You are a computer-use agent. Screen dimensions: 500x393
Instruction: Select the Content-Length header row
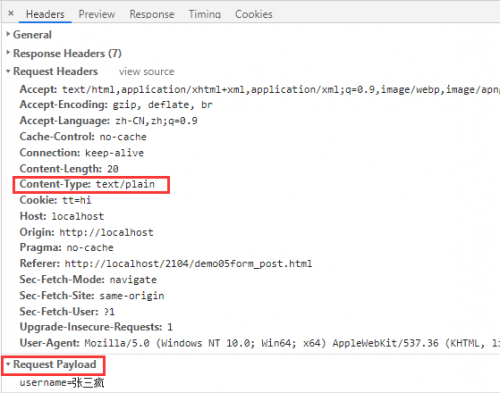tap(69, 169)
